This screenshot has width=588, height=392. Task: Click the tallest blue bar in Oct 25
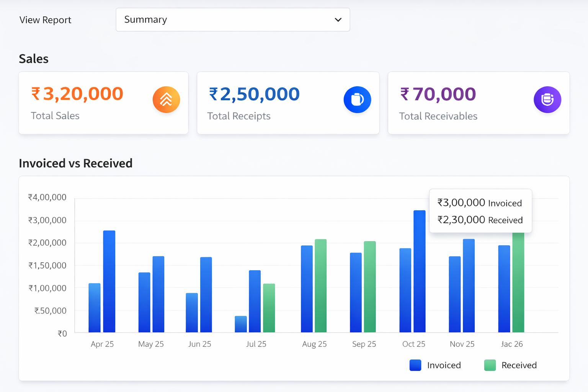click(420, 271)
